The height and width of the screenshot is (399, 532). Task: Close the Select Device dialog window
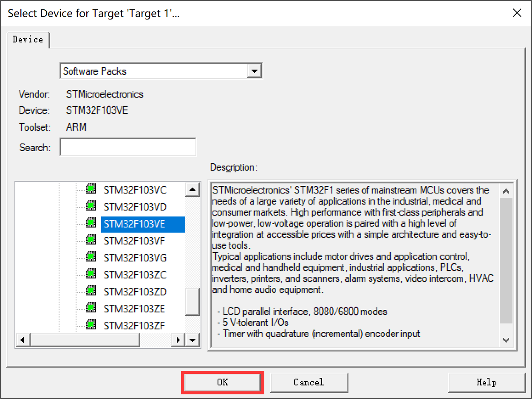coord(517,13)
